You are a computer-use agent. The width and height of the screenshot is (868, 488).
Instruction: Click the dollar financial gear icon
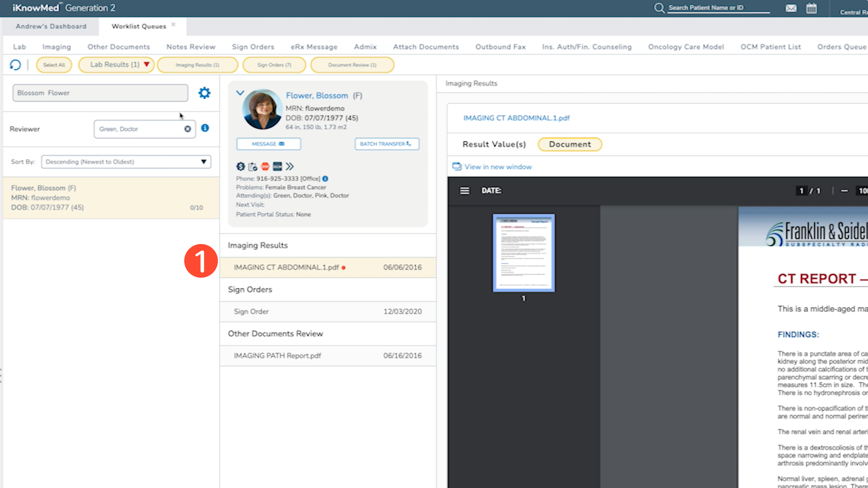coord(240,166)
